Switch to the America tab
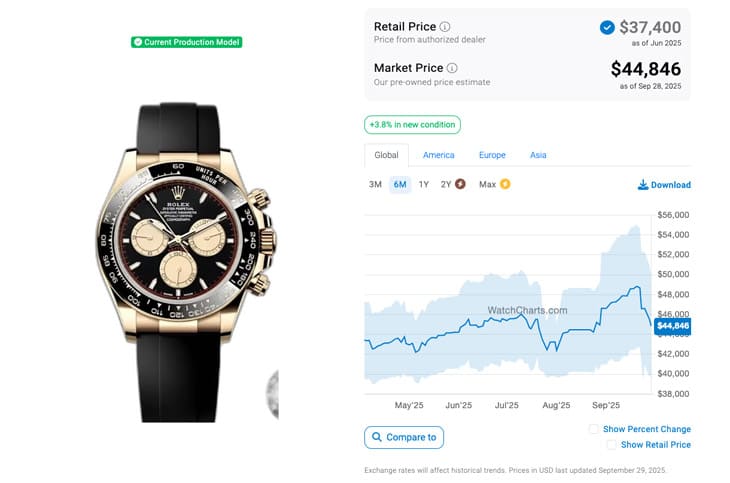 pos(438,155)
